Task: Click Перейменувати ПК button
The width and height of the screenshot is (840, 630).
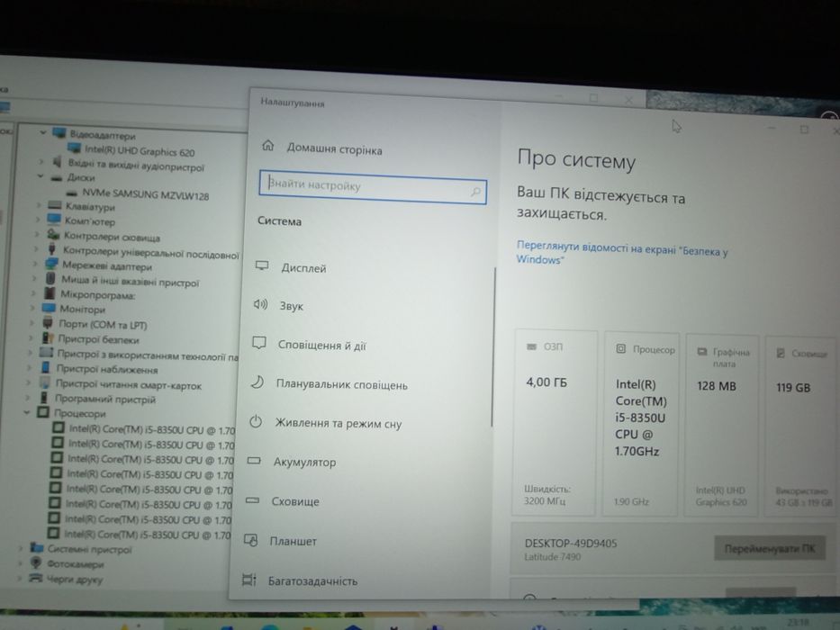Action: point(770,548)
